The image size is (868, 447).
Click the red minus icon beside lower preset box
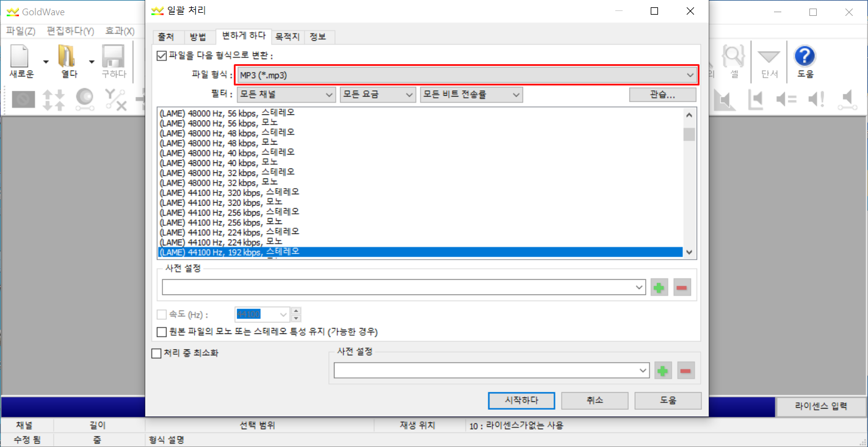[686, 370]
